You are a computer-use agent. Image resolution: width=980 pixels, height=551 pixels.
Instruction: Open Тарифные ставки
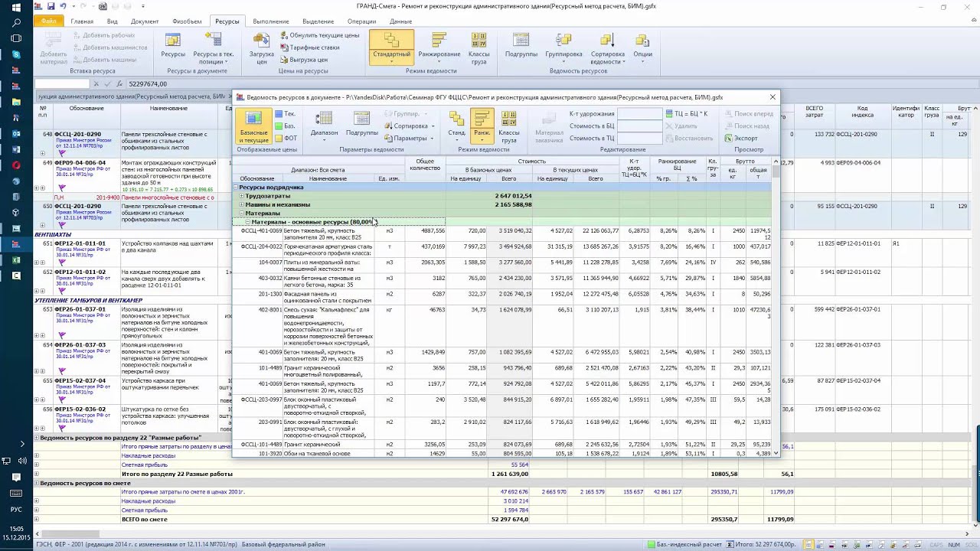coord(309,47)
